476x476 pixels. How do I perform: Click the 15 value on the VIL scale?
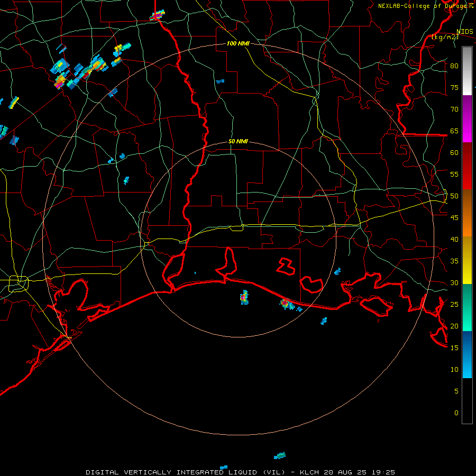454,347
